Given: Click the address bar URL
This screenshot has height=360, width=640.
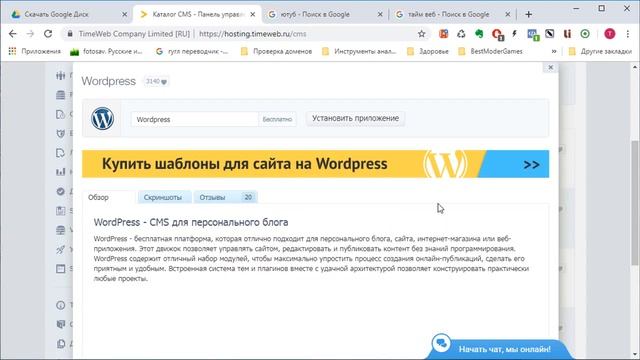Looking at the screenshot, I should point(252,34).
